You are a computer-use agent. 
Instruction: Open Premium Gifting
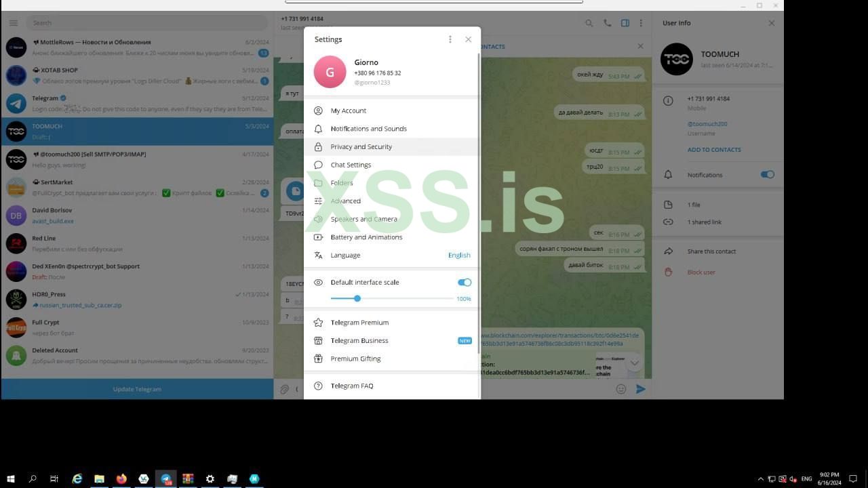click(x=392, y=359)
